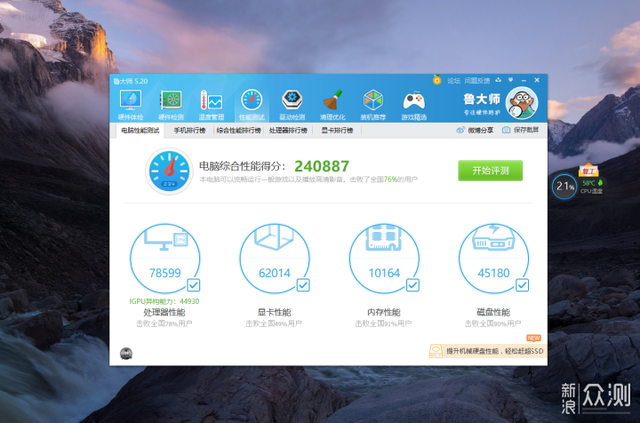Click the IGPU异构能力 44930 text
The width and height of the screenshot is (640, 423).
click(164, 301)
